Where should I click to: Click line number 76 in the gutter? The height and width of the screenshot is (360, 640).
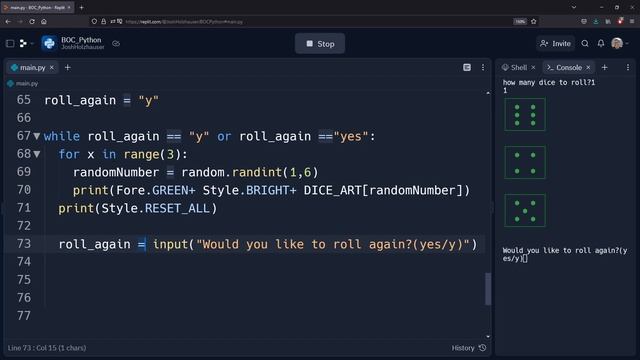point(24,298)
